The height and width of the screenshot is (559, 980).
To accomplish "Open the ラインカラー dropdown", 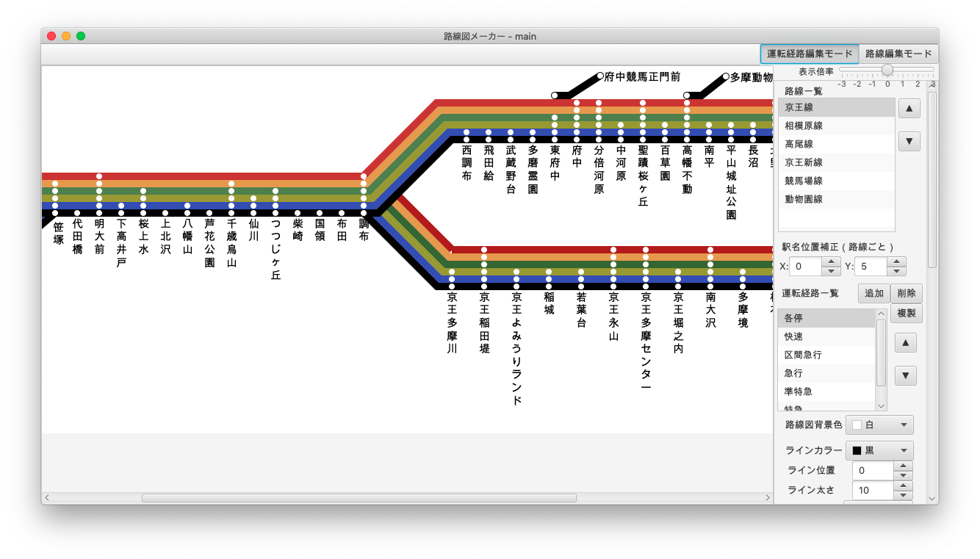I will [x=880, y=450].
